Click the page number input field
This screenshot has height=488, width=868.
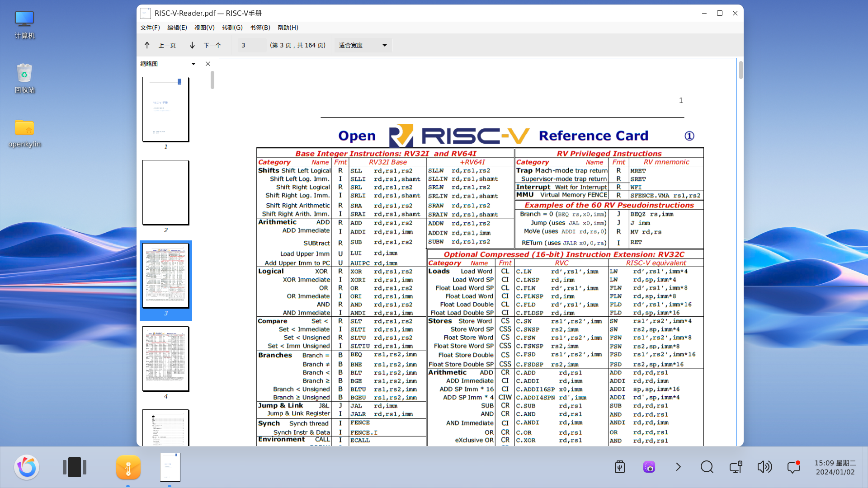251,45
